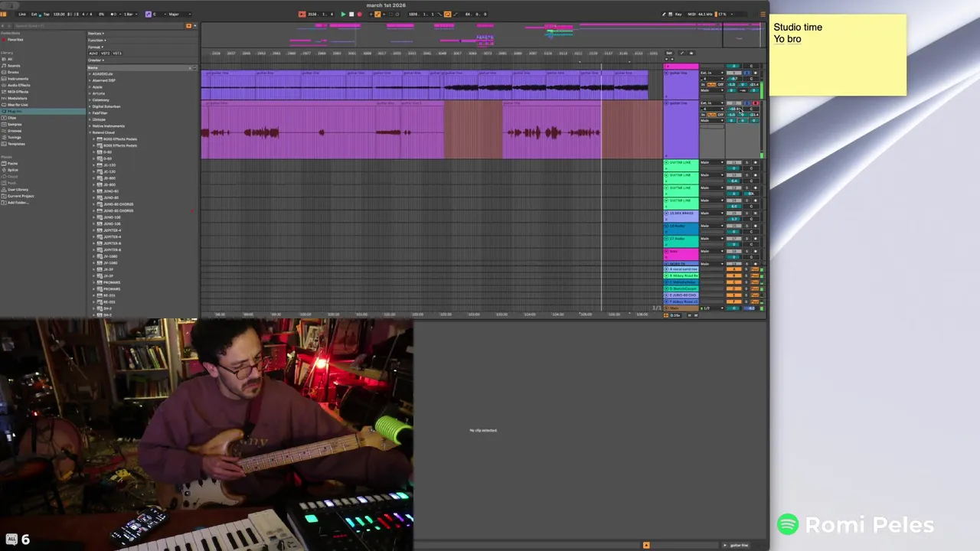Image resolution: width=980 pixels, height=551 pixels.
Task: Toggle the orange Automation Arm button
Action: tap(377, 14)
